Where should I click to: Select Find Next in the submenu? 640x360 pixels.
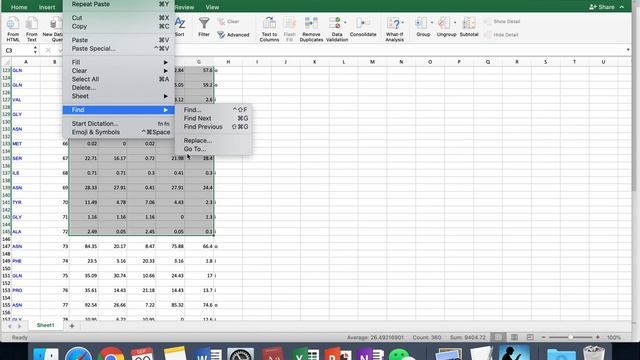pyautogui.click(x=213, y=118)
